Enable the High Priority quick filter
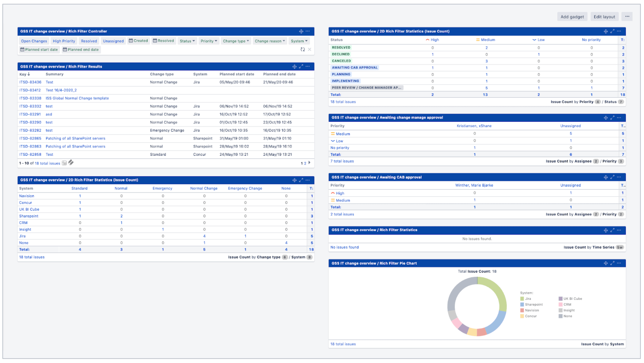The width and height of the screenshot is (644, 363). [x=64, y=41]
